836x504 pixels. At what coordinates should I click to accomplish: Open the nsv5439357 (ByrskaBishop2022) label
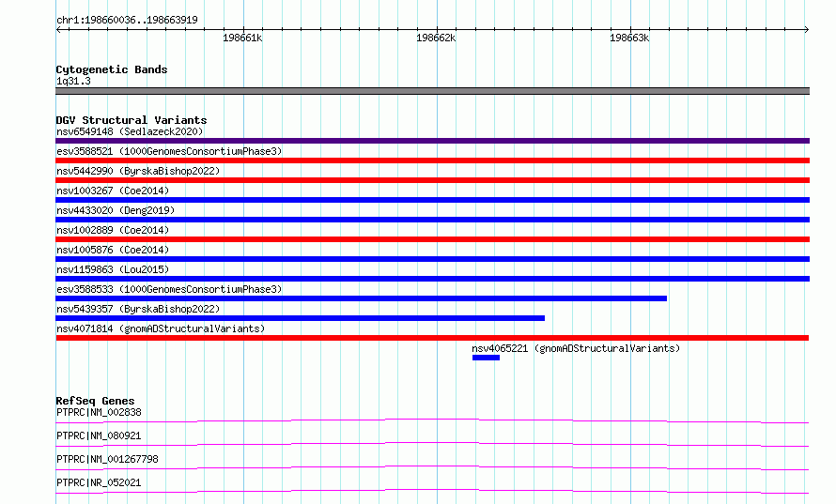click(x=138, y=309)
